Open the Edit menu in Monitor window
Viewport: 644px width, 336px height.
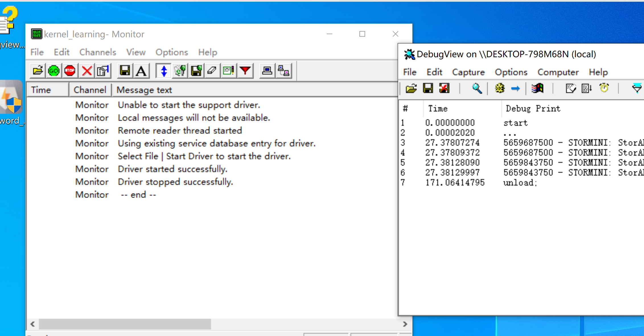pyautogui.click(x=61, y=52)
